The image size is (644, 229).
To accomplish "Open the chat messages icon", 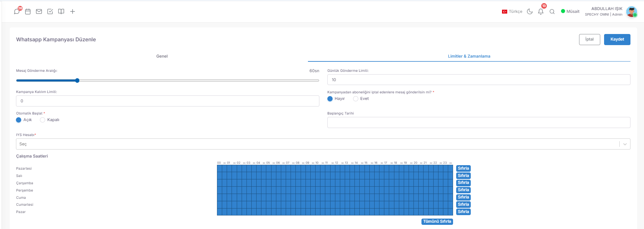I will click(17, 11).
